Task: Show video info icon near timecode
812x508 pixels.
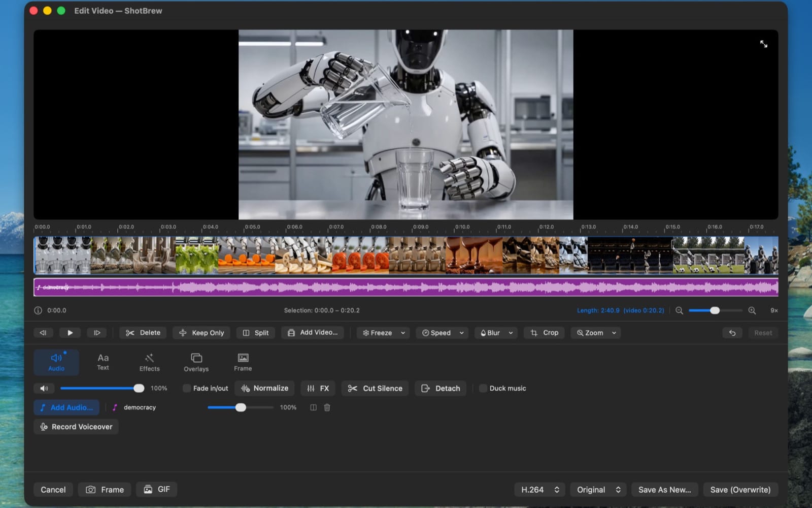Action: 38,310
